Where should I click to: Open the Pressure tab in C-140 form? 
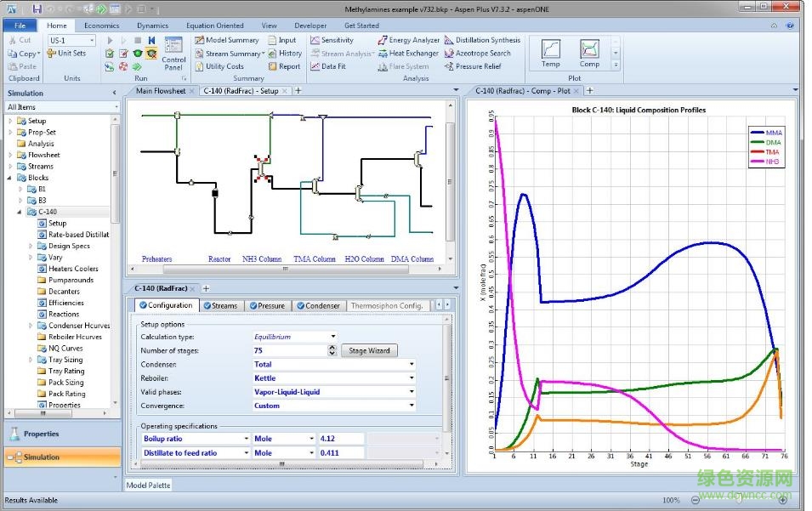[x=268, y=306]
